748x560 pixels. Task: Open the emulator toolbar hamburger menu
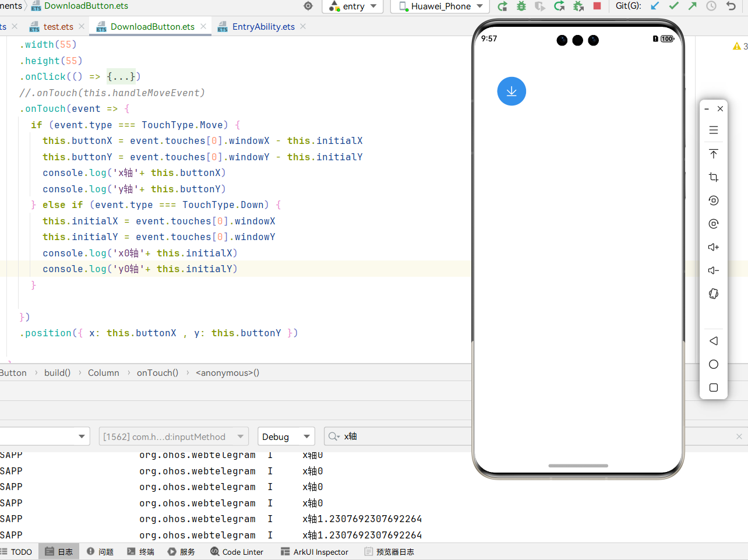tap(714, 131)
